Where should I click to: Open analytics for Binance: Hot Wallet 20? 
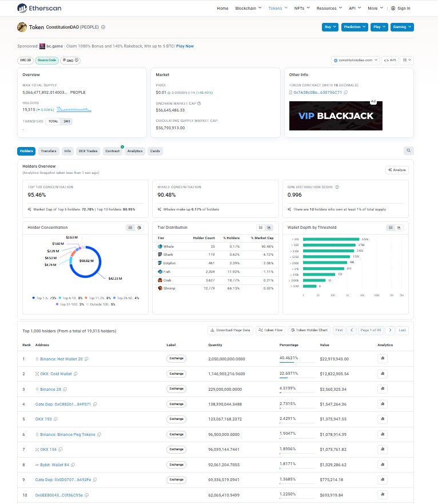tap(383, 358)
